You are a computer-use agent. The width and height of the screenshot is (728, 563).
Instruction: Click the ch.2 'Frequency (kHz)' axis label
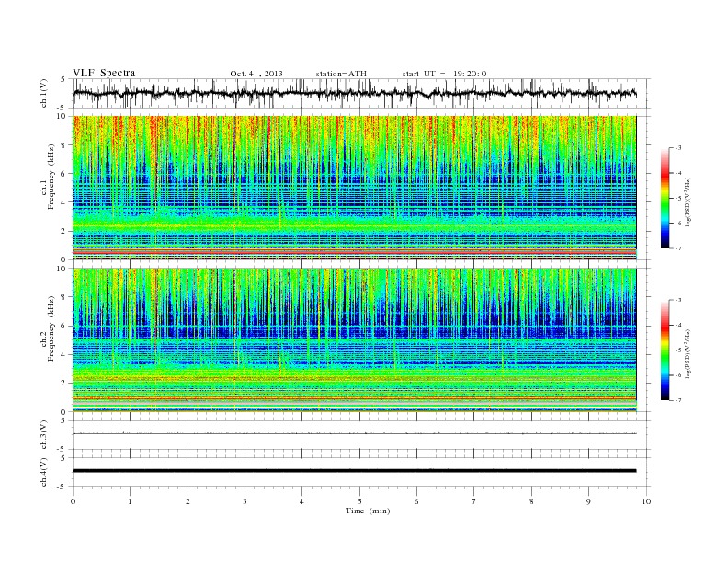(x=51, y=327)
